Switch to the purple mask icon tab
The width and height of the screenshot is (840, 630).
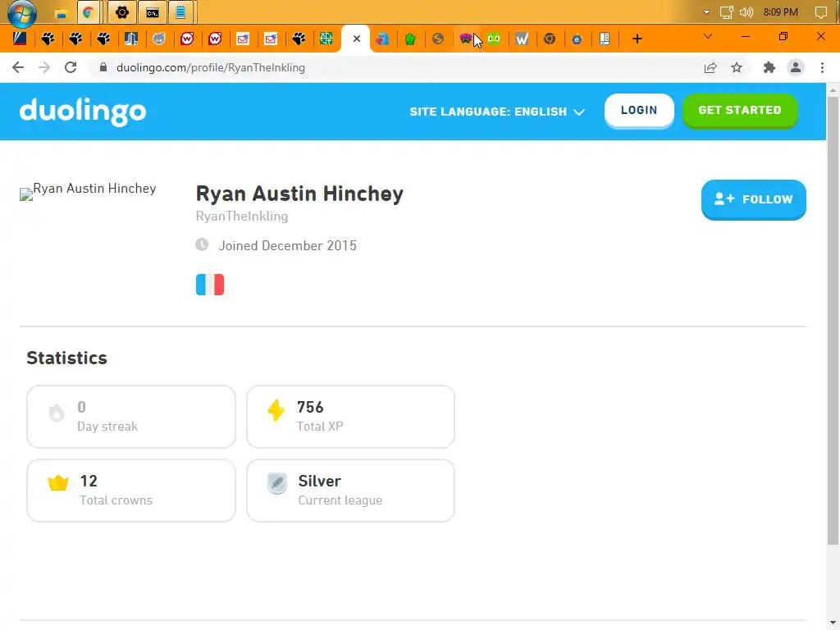click(x=466, y=39)
